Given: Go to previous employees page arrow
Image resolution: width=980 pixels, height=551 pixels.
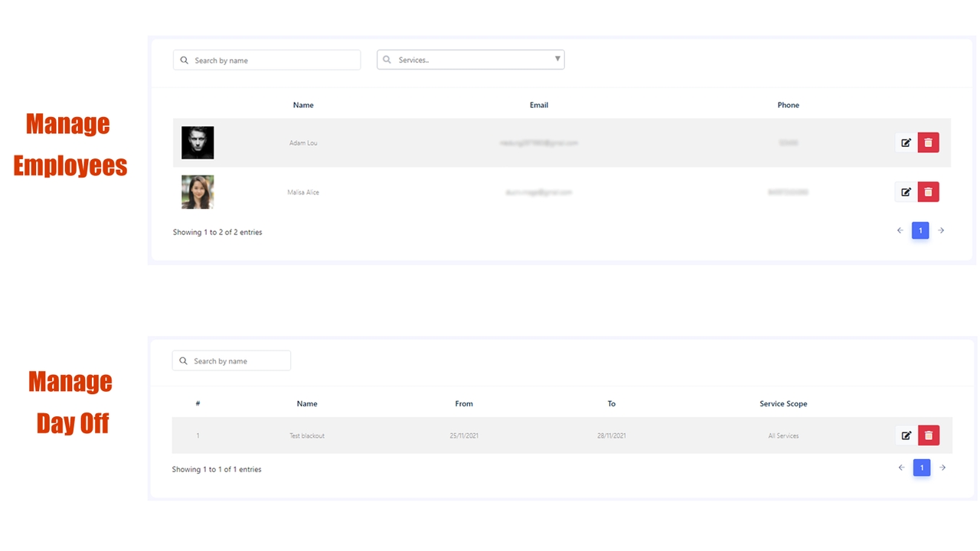Looking at the screenshot, I should point(900,230).
